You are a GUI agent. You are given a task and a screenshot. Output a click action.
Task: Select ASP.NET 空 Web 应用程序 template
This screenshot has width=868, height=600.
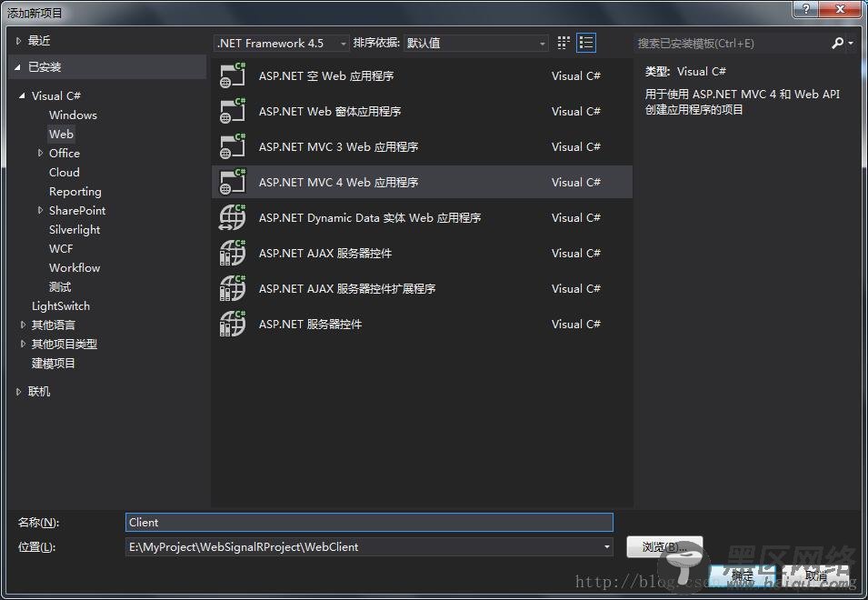pos(422,75)
